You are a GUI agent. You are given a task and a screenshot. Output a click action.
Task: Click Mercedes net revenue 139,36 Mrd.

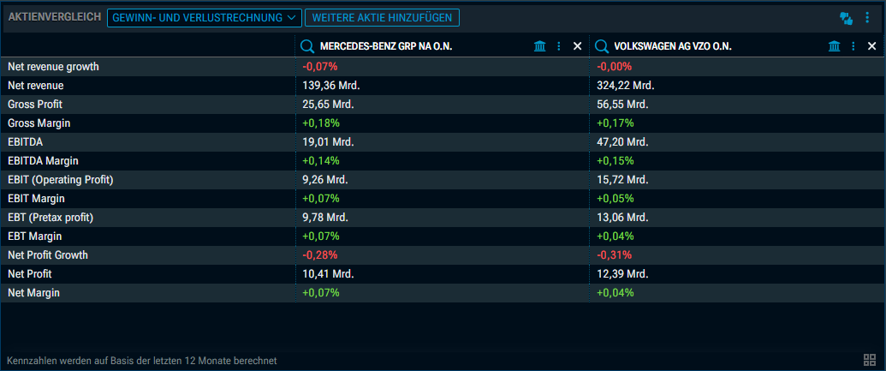coord(331,86)
